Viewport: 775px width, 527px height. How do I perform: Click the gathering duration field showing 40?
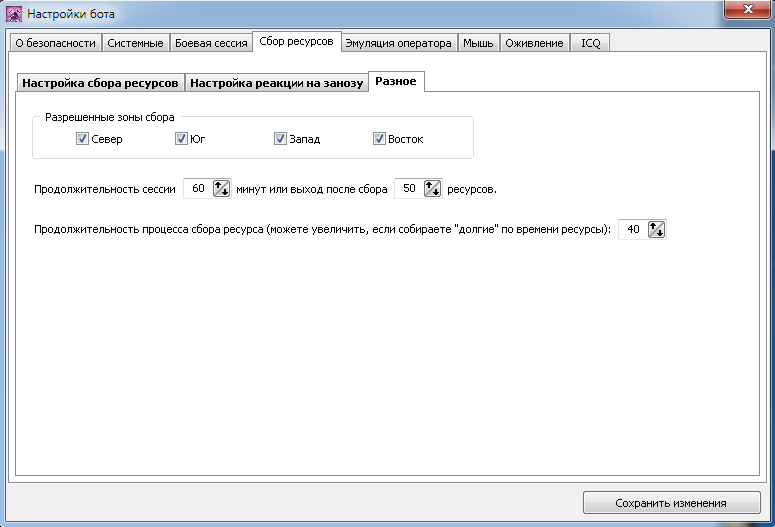(x=633, y=229)
